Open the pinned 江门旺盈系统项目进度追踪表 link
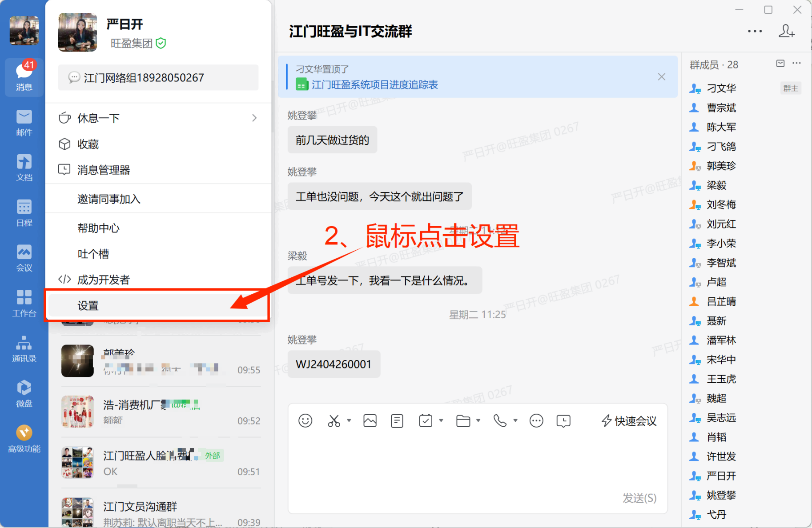This screenshot has width=812, height=528. (374, 84)
